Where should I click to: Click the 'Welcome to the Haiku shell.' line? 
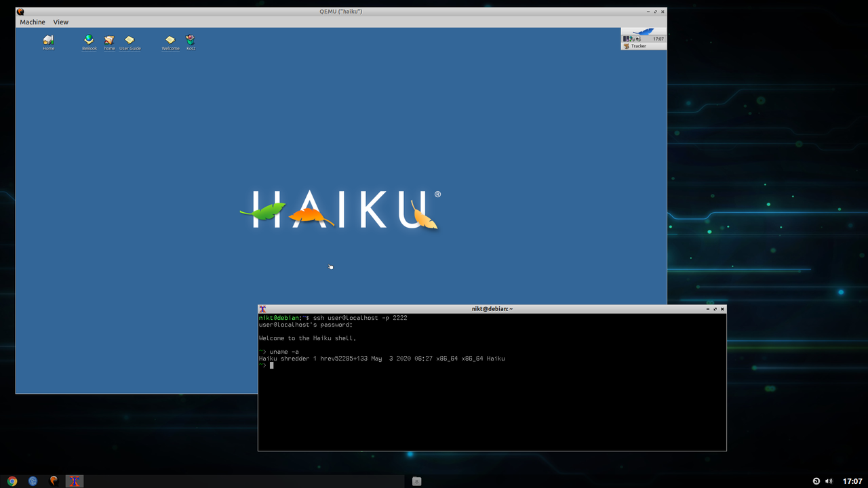tap(307, 338)
